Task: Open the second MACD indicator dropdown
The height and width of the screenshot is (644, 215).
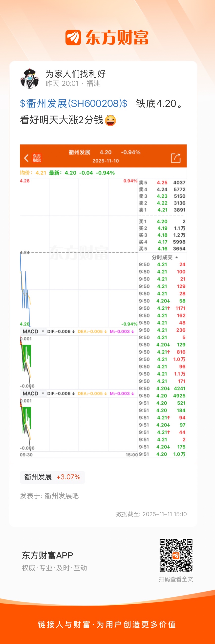Action: 33,393
